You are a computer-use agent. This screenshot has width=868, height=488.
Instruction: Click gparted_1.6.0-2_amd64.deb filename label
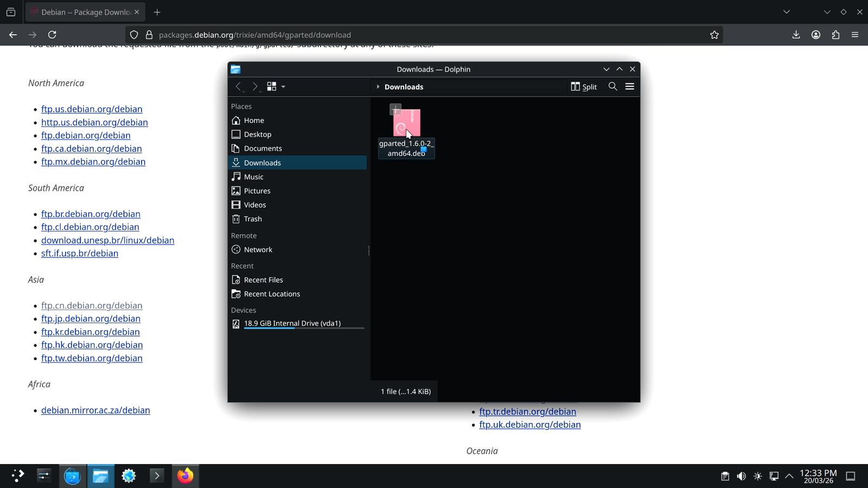tap(406, 149)
